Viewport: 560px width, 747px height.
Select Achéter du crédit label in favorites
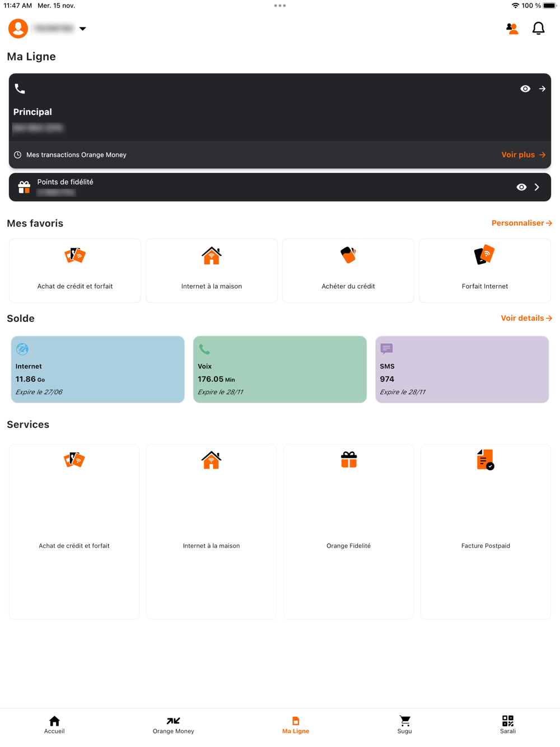(x=348, y=286)
